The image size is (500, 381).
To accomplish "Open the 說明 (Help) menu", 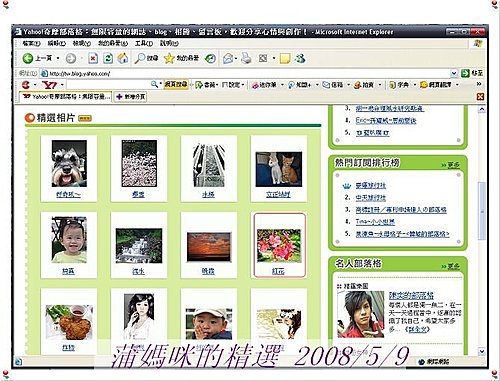I will click(169, 43).
